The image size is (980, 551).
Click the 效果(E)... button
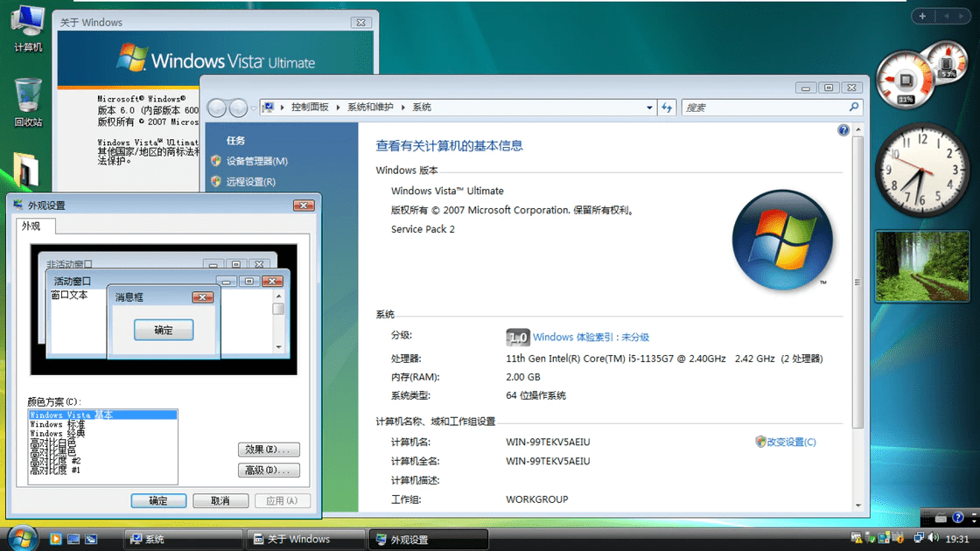[269, 450]
